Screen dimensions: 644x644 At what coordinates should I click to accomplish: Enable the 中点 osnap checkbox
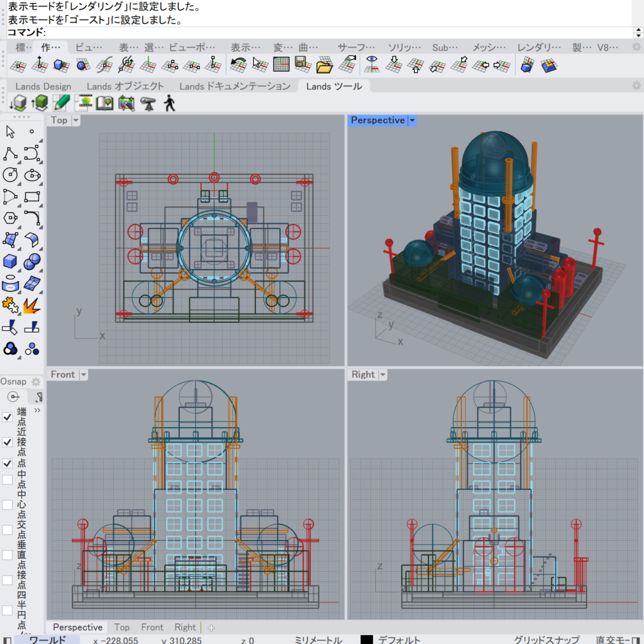8,480
